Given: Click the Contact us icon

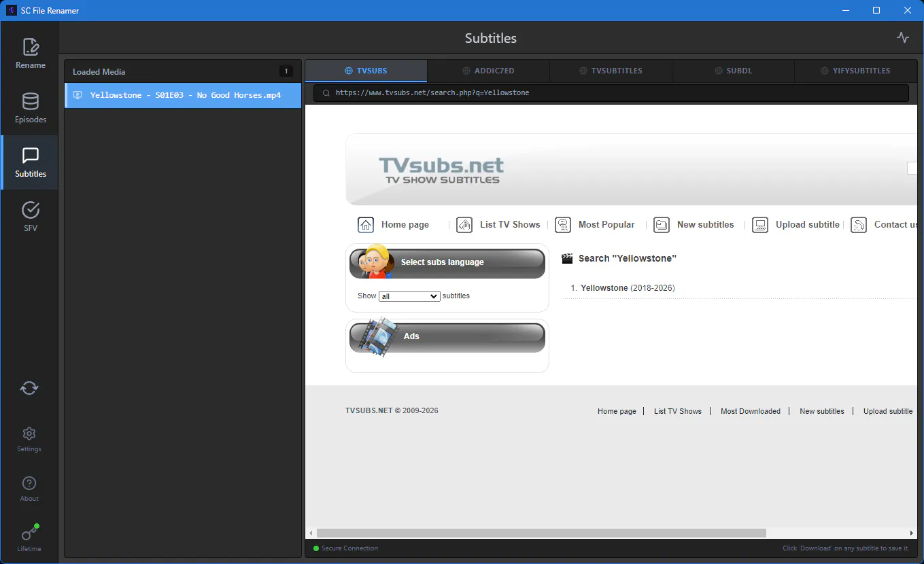Looking at the screenshot, I should tap(859, 225).
